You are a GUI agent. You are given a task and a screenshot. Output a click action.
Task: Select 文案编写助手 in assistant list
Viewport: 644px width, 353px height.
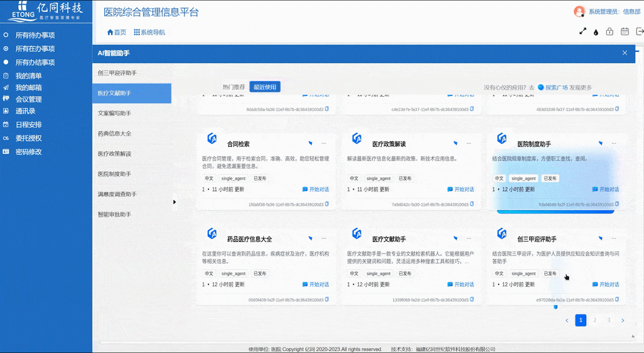click(114, 113)
